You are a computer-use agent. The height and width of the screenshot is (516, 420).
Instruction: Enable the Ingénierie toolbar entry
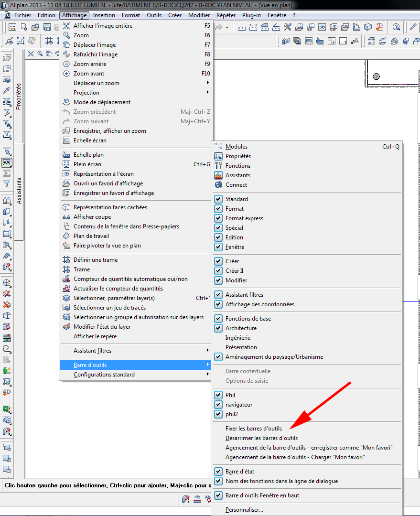click(238, 338)
